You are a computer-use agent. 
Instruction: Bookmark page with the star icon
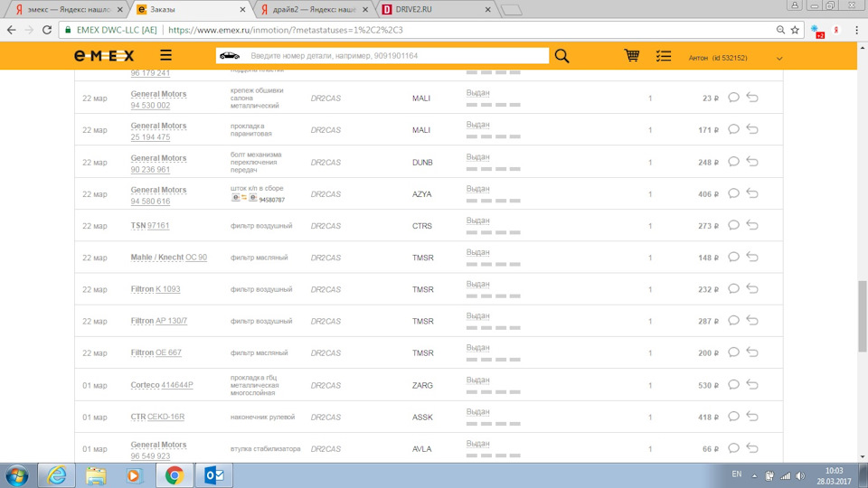point(795,30)
